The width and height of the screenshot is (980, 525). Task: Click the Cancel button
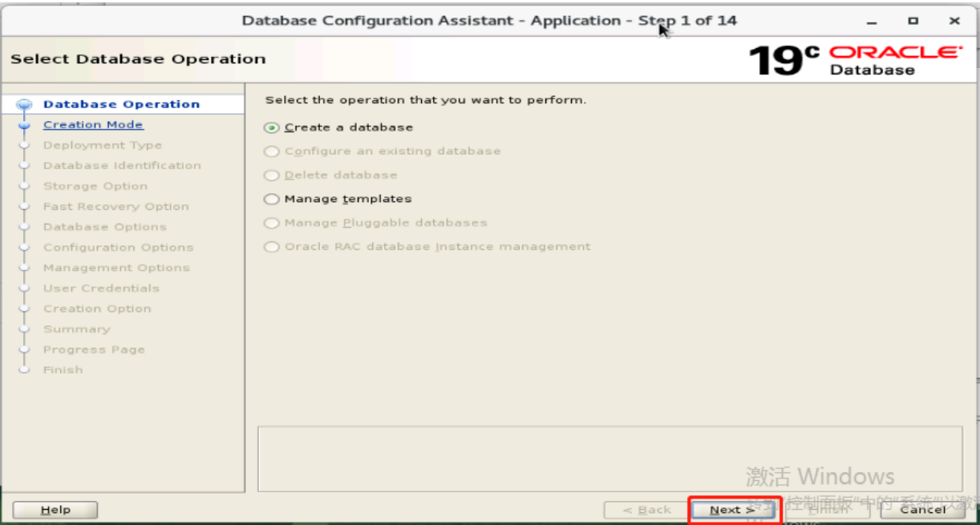pos(922,510)
